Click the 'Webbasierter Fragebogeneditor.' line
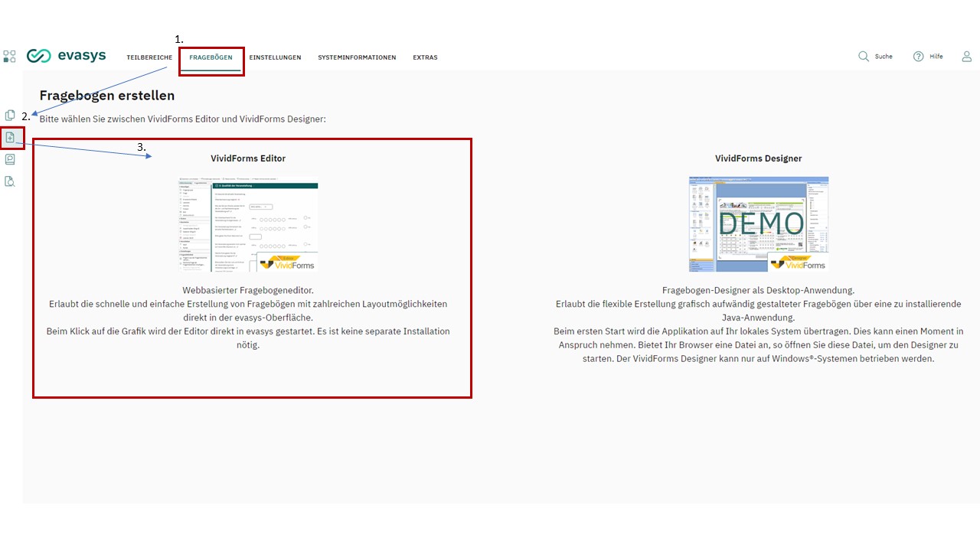The width and height of the screenshot is (980, 551). pyautogui.click(x=248, y=290)
